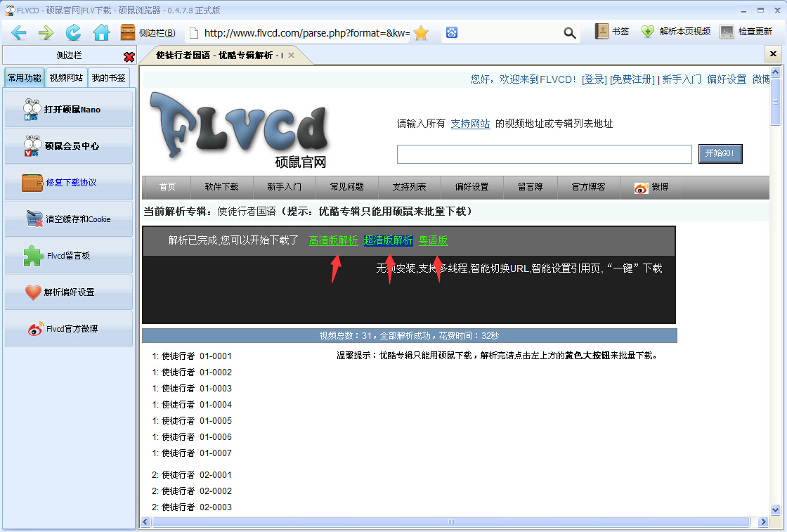
Task: Click the 使徒行者 01-0001 entry
Action: [x=192, y=356]
